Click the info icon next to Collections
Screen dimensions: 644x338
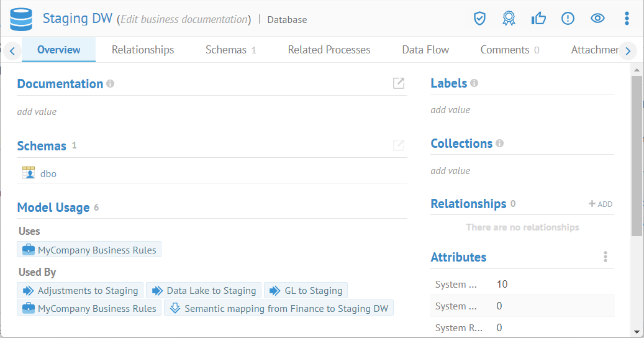tap(500, 144)
